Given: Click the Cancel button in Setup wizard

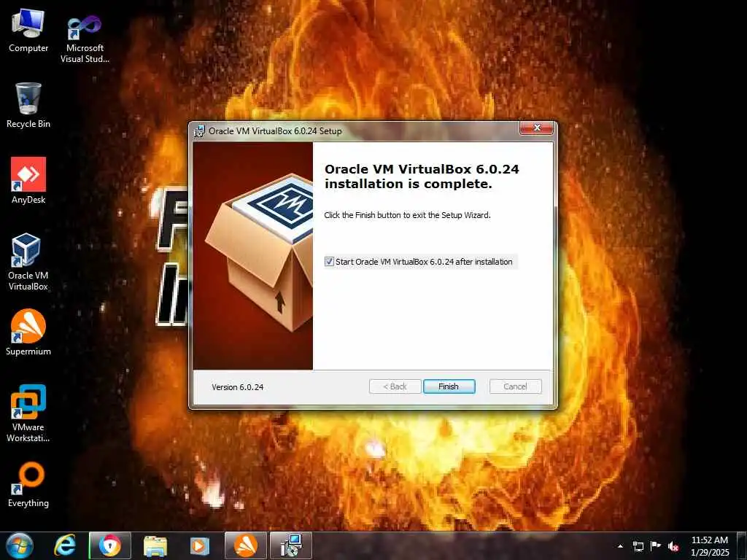Looking at the screenshot, I should (515, 386).
